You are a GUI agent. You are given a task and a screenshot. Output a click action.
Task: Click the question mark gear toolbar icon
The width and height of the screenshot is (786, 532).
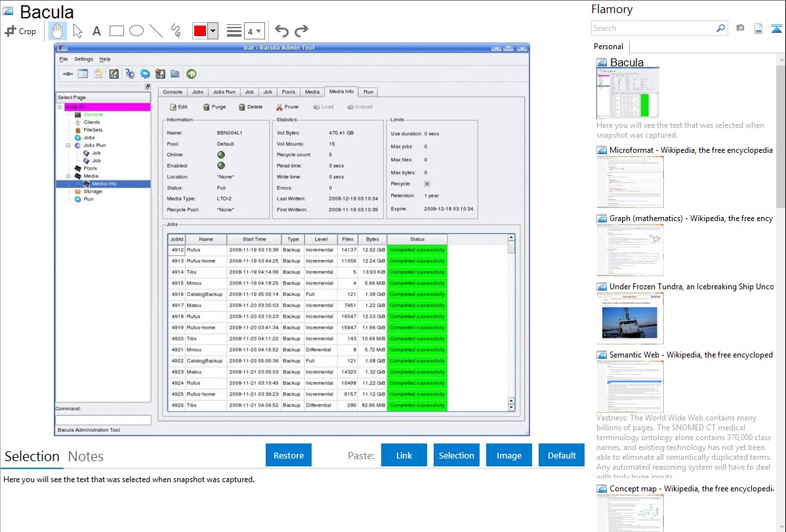tap(130, 74)
